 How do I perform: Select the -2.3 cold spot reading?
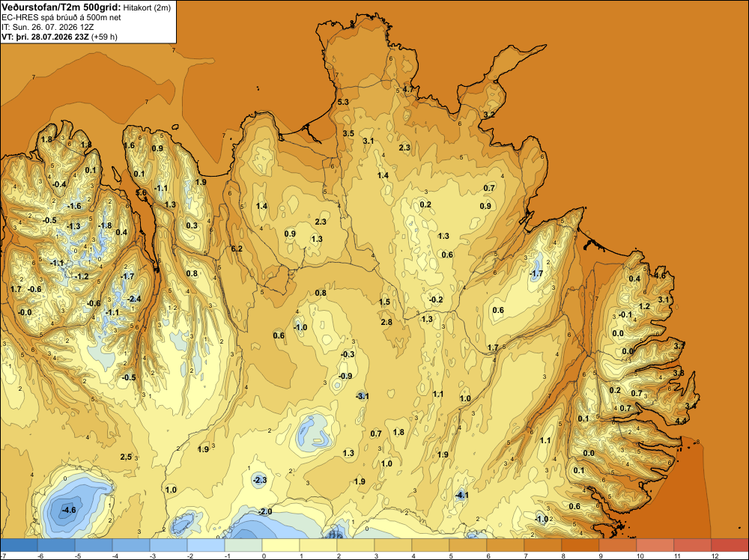click(259, 480)
